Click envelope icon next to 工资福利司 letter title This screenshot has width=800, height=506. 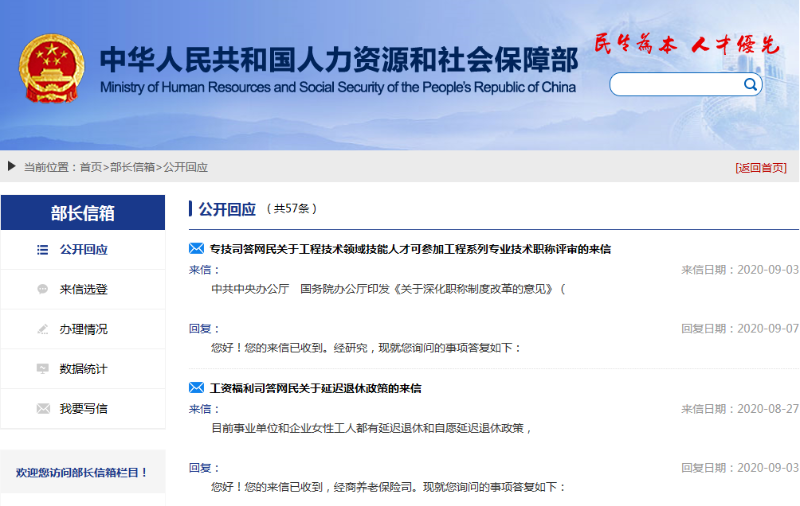197,387
